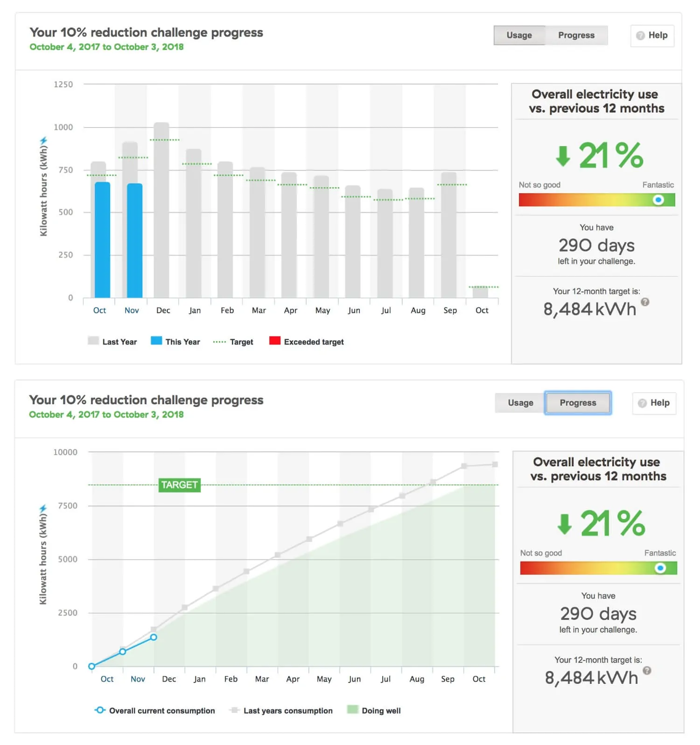Click the Feb axis label on the bar chart
The width and height of the screenshot is (700, 745).
[227, 310]
